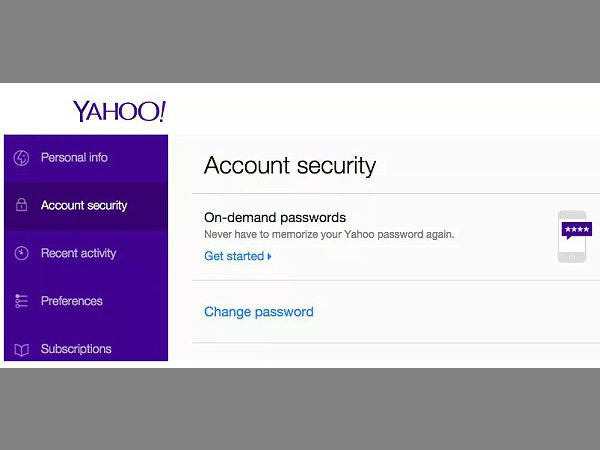Viewport: 600px width, 450px height.
Task: Click the Subscriptions book icon
Action: [21, 349]
